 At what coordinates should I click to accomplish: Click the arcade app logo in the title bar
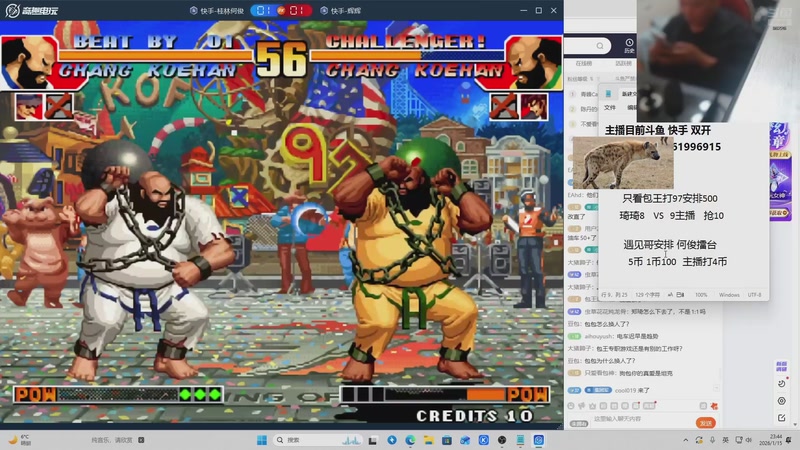click(31, 10)
